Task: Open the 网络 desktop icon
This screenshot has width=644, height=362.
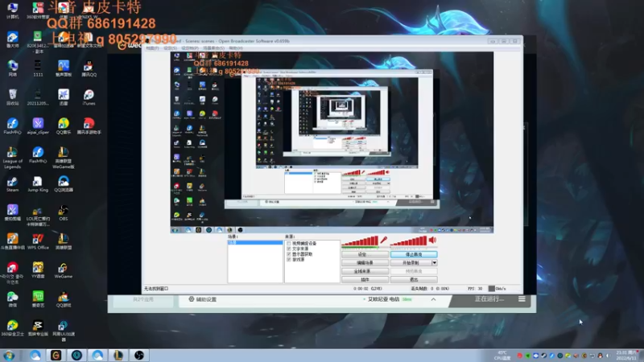Action: pos(12,68)
